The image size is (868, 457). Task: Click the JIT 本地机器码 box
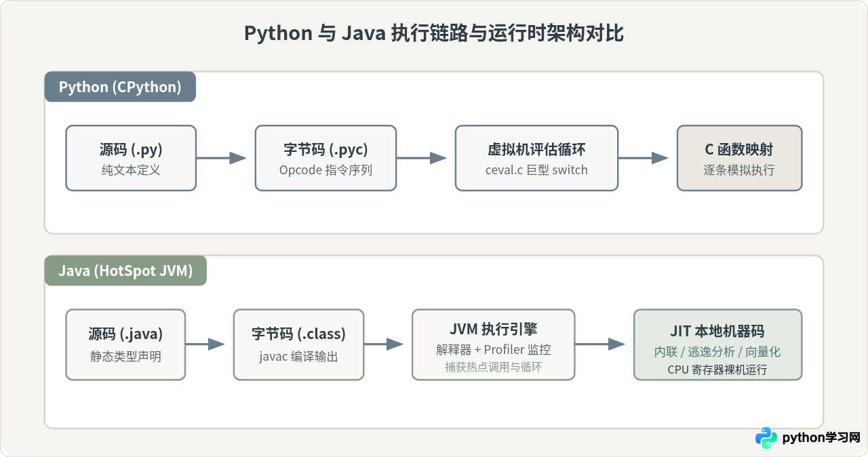click(x=718, y=344)
